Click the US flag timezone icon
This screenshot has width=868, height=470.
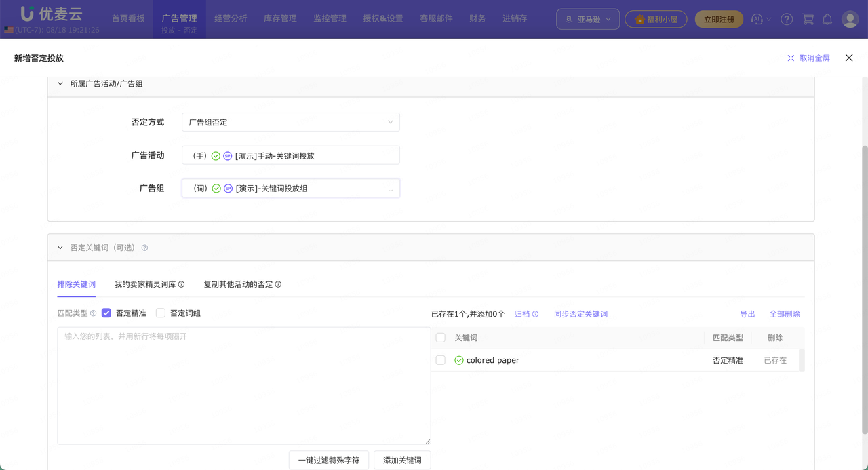pyautogui.click(x=8, y=30)
